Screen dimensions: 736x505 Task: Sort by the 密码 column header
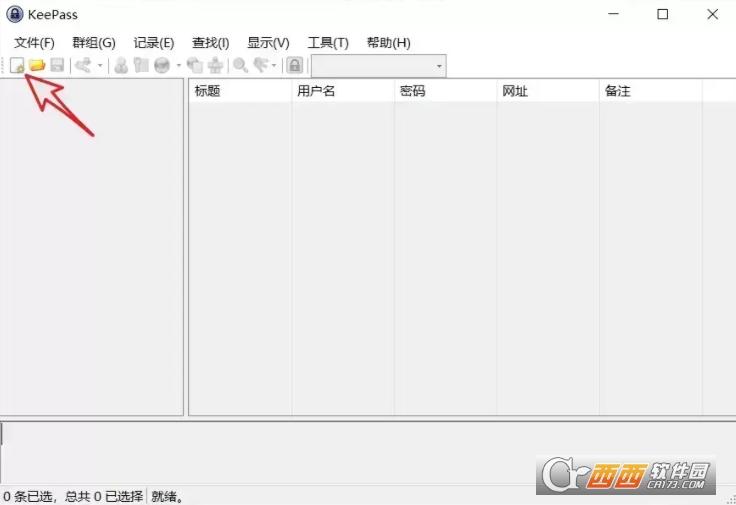tap(445, 91)
